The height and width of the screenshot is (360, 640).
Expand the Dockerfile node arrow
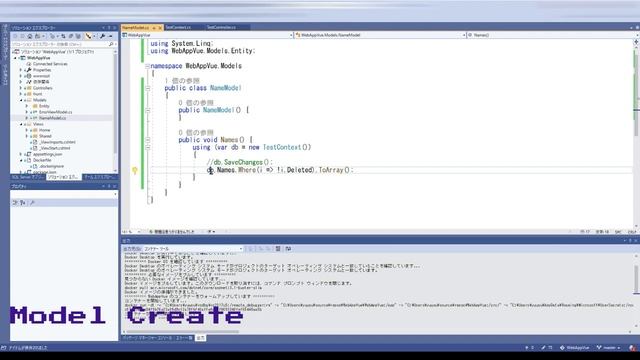tap(21, 160)
